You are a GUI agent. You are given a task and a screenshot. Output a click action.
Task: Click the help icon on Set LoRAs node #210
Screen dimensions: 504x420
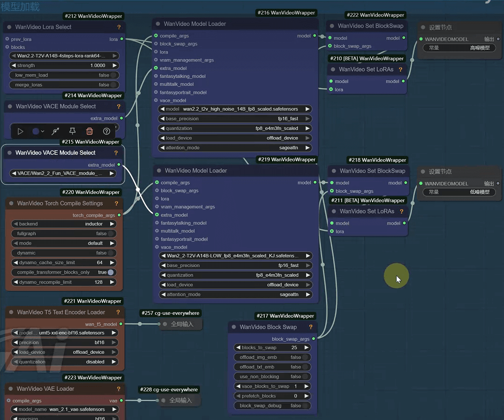[x=400, y=69]
